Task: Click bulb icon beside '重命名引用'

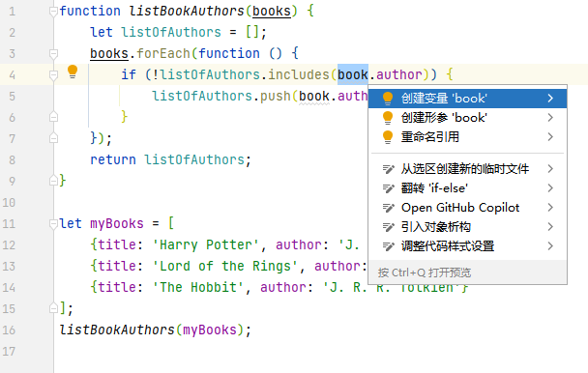Action: tap(388, 137)
